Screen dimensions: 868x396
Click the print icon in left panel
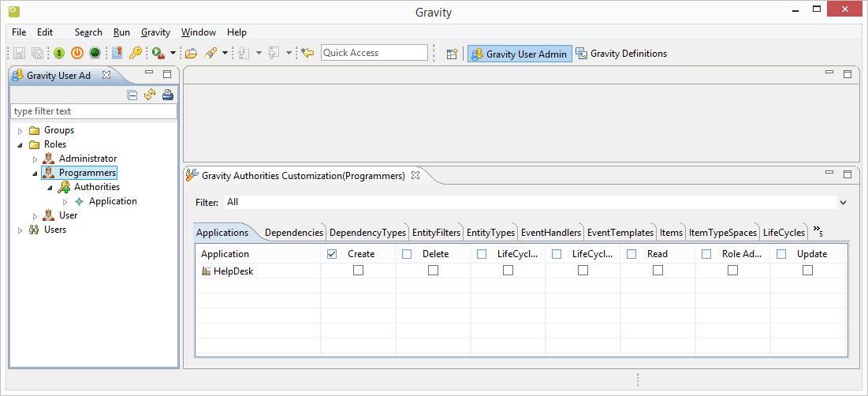[x=167, y=95]
